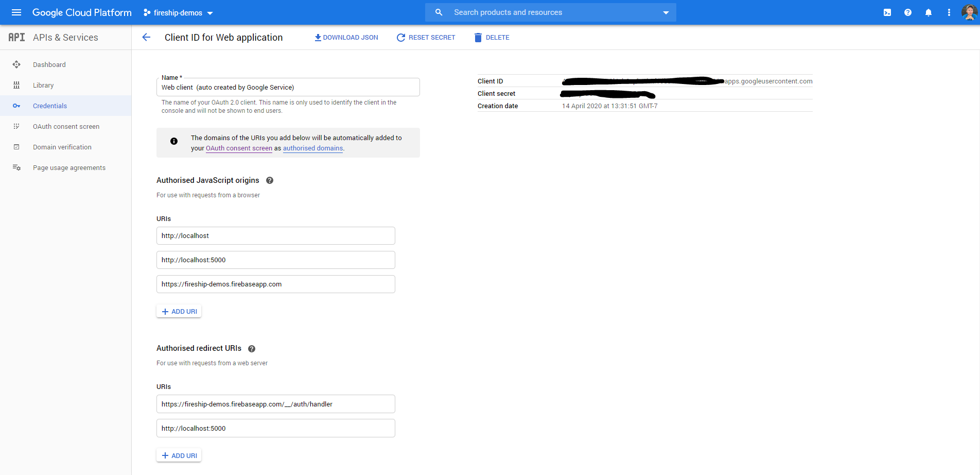Expand the fireship-demos project selector
The height and width of the screenshot is (475, 980).
click(x=178, y=13)
